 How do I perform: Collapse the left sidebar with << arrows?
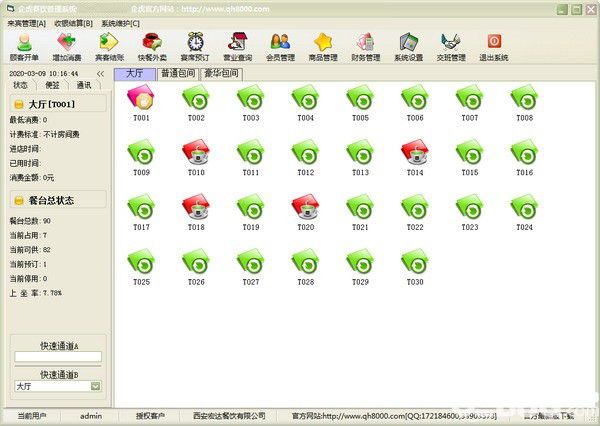coord(100,73)
